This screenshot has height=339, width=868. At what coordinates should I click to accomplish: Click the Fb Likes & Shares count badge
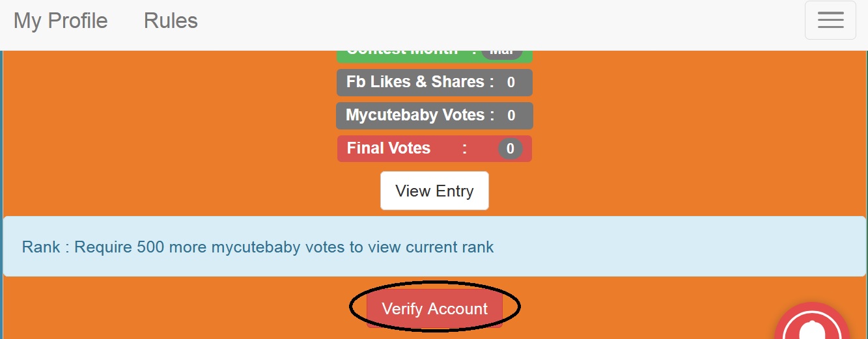pyautogui.click(x=511, y=83)
